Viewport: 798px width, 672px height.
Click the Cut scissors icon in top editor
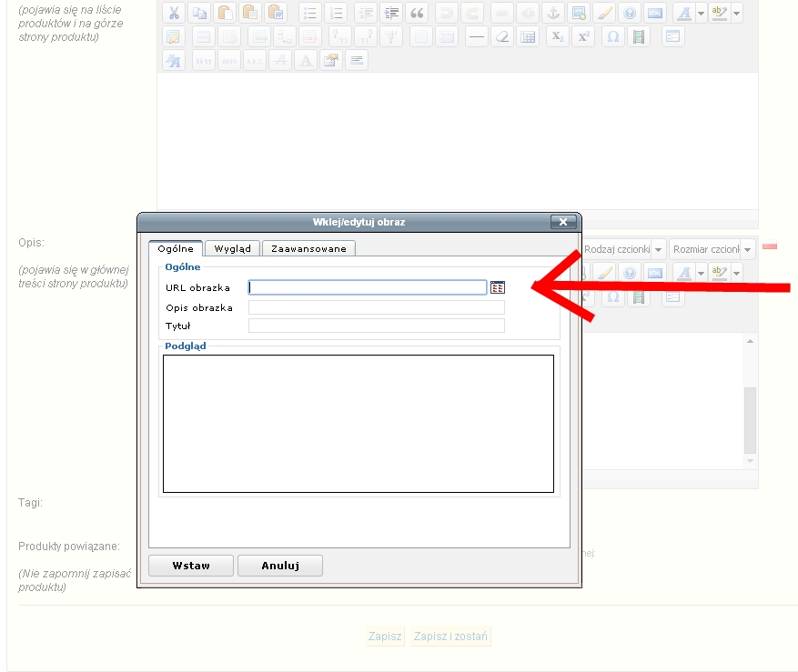174,13
